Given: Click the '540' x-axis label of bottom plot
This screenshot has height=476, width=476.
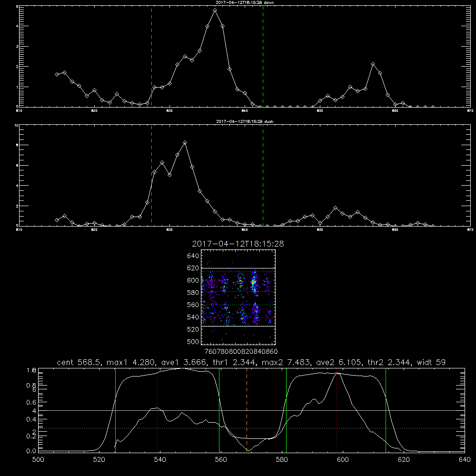Looking at the screenshot, I should pos(160,460).
